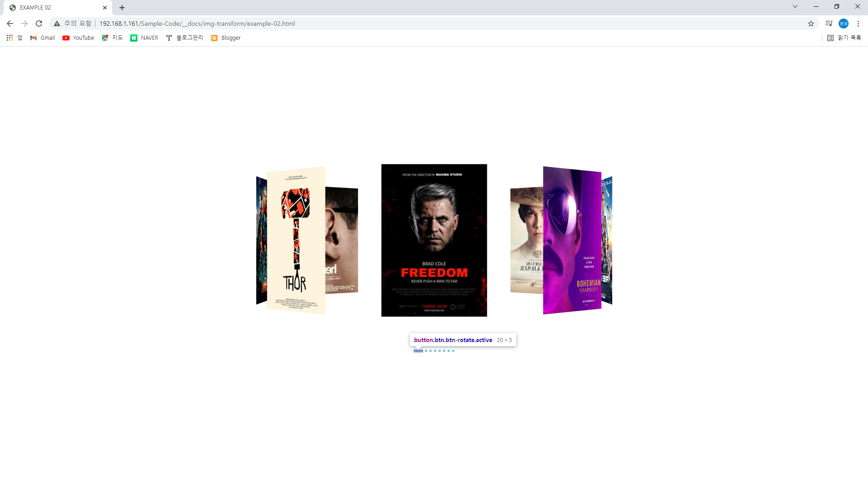This screenshot has width=868, height=488.
Task: Bookmark page with star icon
Action: [x=811, y=23]
